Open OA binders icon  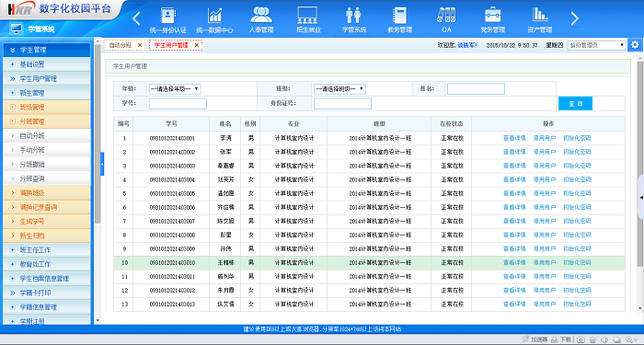[446, 15]
